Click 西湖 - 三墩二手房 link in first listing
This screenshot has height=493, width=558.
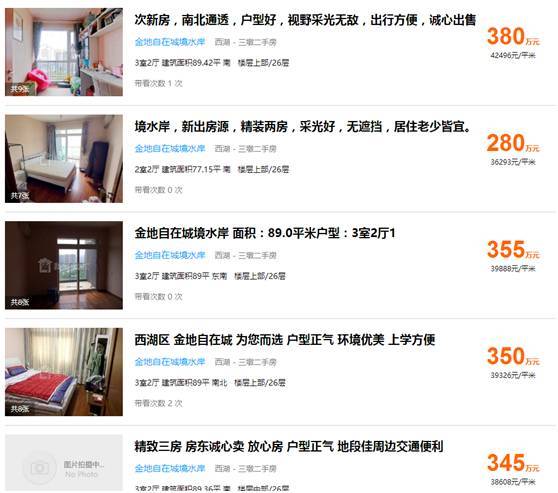[x=246, y=42]
